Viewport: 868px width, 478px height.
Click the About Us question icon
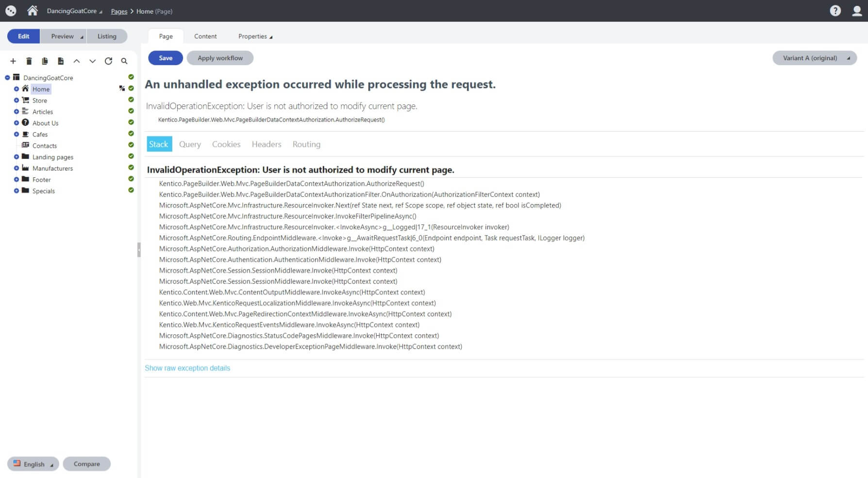(25, 122)
